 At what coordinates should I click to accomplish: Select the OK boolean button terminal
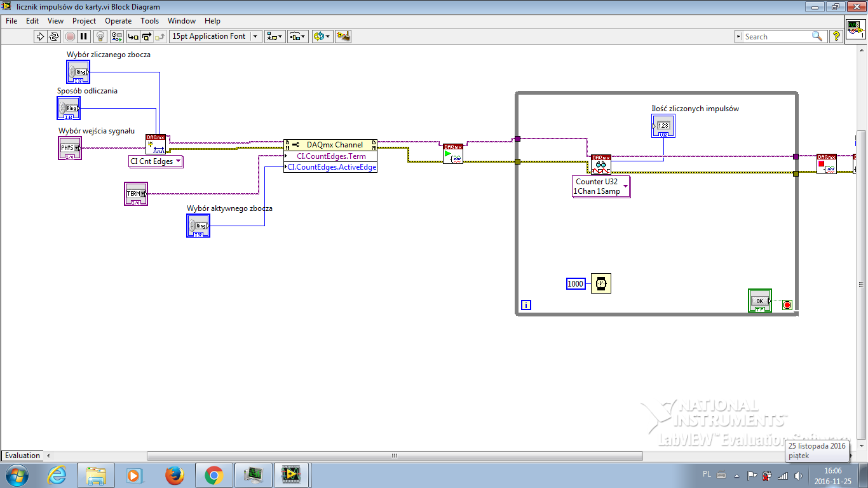point(760,301)
